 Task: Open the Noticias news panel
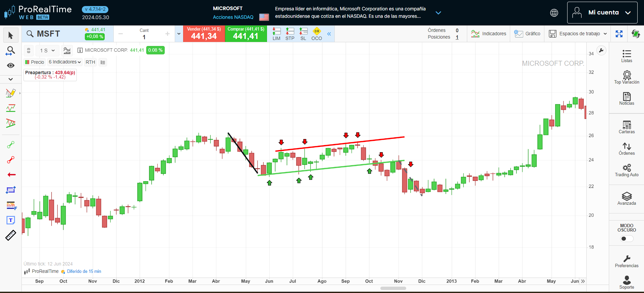pyautogui.click(x=626, y=99)
